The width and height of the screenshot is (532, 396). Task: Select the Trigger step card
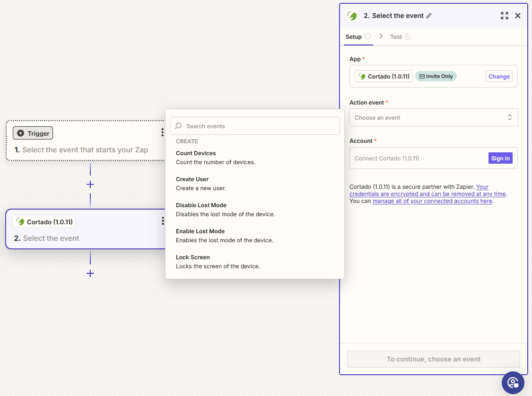[x=86, y=141]
